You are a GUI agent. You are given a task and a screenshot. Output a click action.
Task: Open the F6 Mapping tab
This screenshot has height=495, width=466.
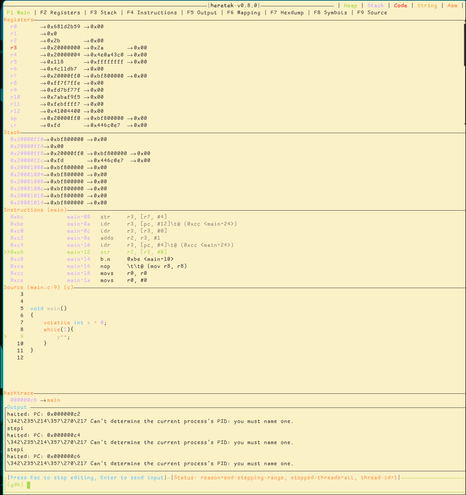click(x=243, y=13)
